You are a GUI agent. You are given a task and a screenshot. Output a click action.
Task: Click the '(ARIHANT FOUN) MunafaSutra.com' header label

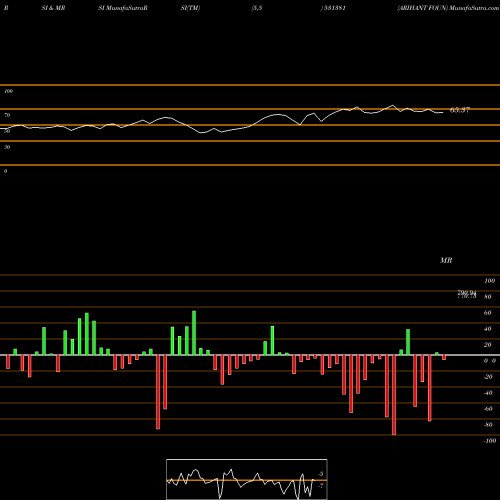tap(448, 8)
